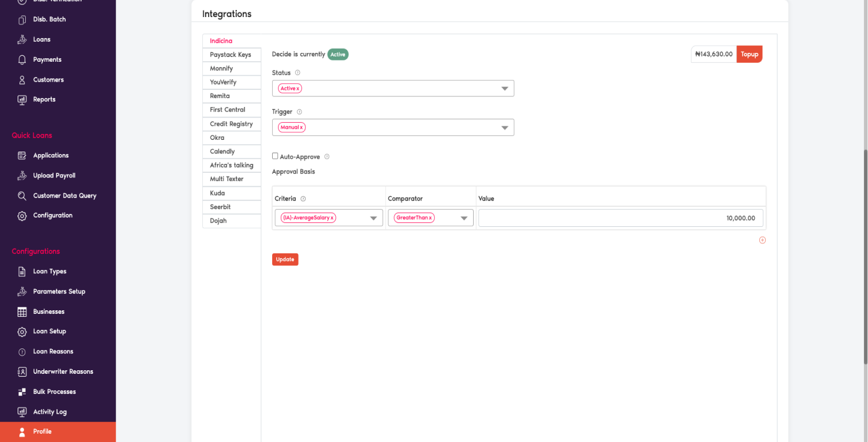
Task: Remove the Manual trigger tag
Action: click(x=301, y=127)
